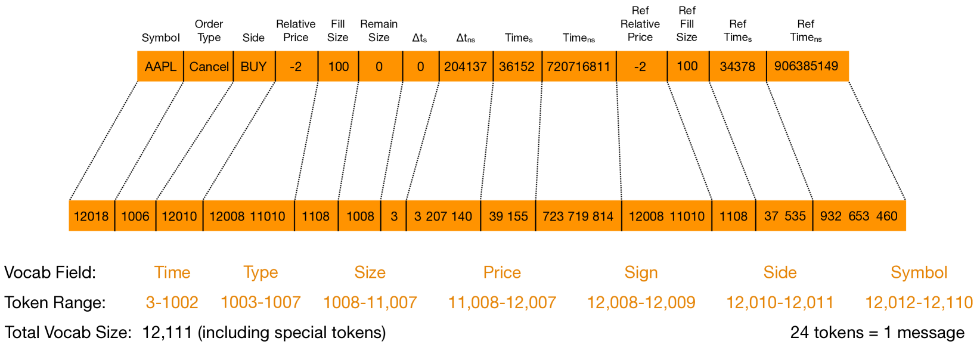Click the 12018 token cell

click(x=91, y=216)
